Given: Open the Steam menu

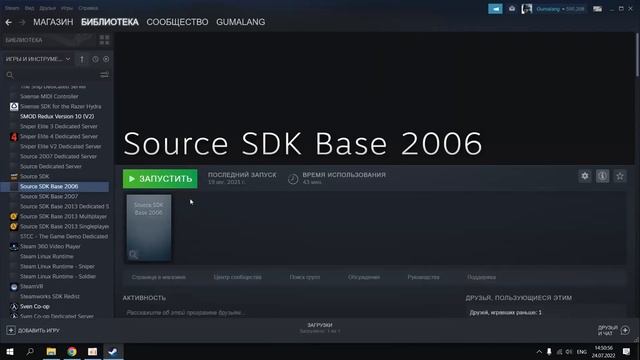Looking at the screenshot, I should click(x=12, y=8).
